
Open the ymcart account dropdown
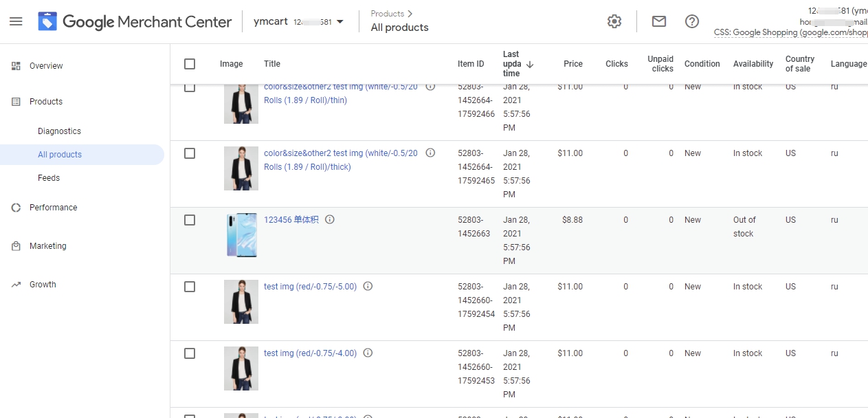pyautogui.click(x=340, y=22)
